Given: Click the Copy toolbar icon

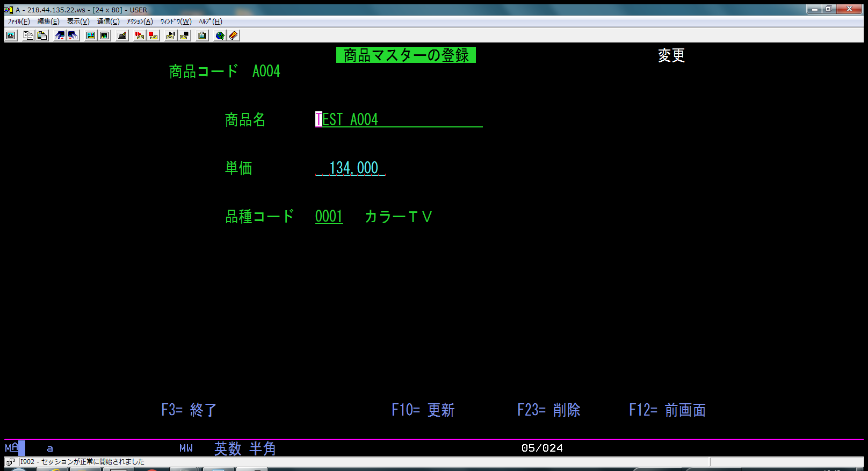Looking at the screenshot, I should coord(28,35).
